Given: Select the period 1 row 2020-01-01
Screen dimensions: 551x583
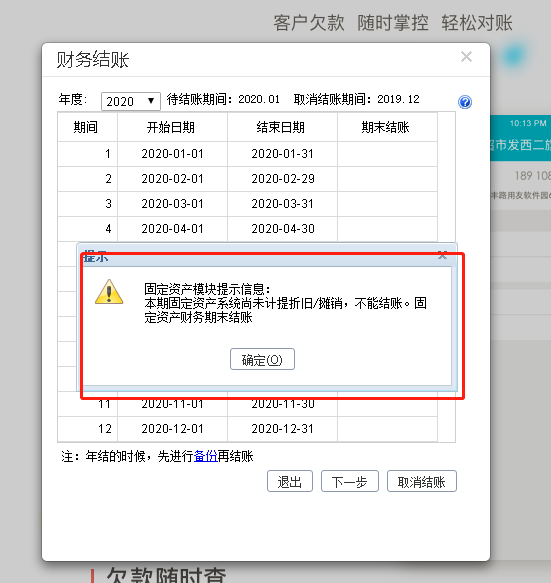Looking at the screenshot, I should coord(173,154).
